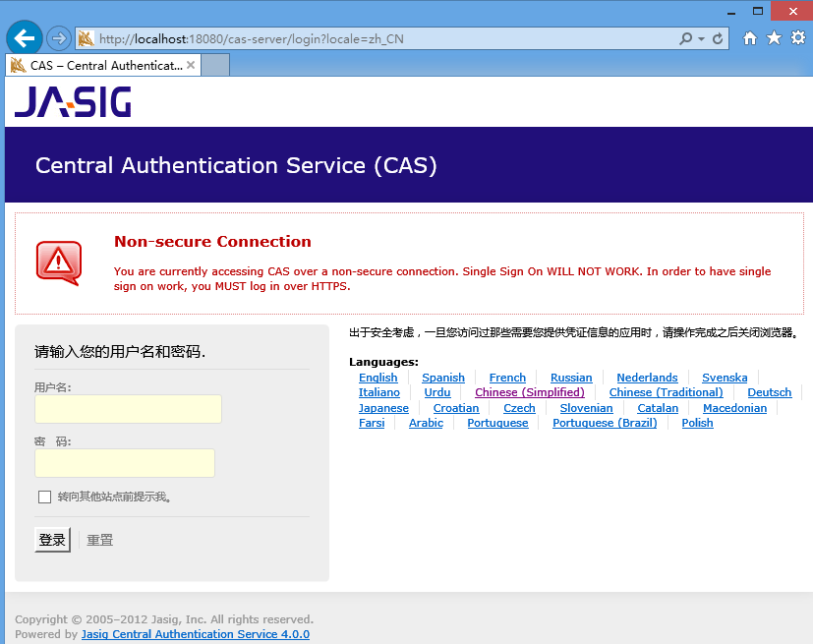Screen dimensions: 813x644
Task: Close the CAS browser tab
Action: (x=191, y=65)
